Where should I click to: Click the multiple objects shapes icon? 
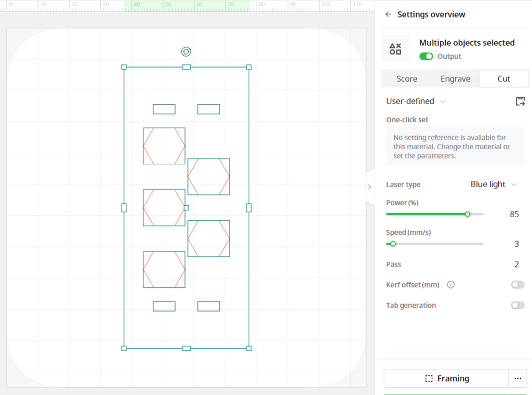pyautogui.click(x=395, y=49)
